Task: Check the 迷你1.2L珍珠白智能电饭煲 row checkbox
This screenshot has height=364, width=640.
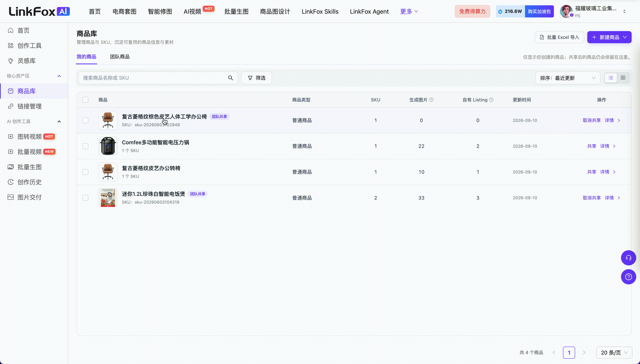Action: 85,198
